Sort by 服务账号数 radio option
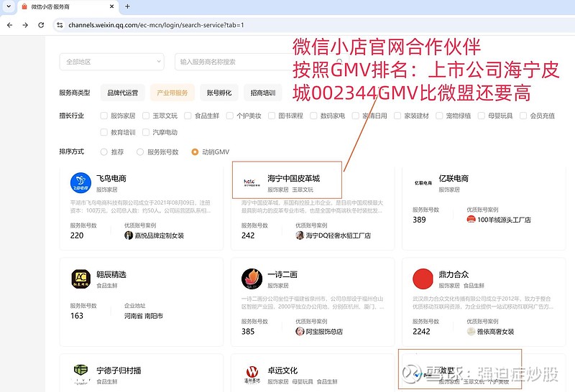This screenshot has height=392, width=575. click(x=140, y=151)
